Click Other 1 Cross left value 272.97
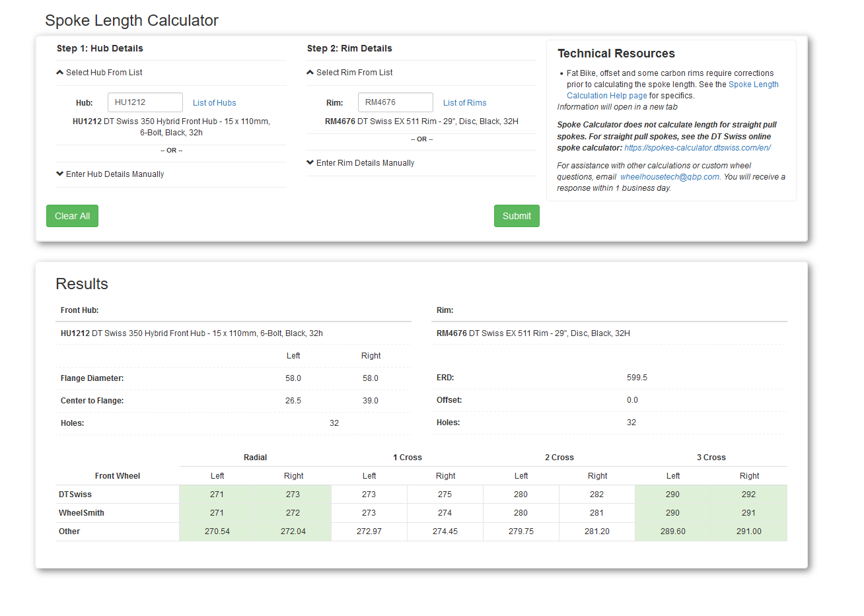Image resolution: width=864 pixels, height=616 pixels. click(x=369, y=531)
